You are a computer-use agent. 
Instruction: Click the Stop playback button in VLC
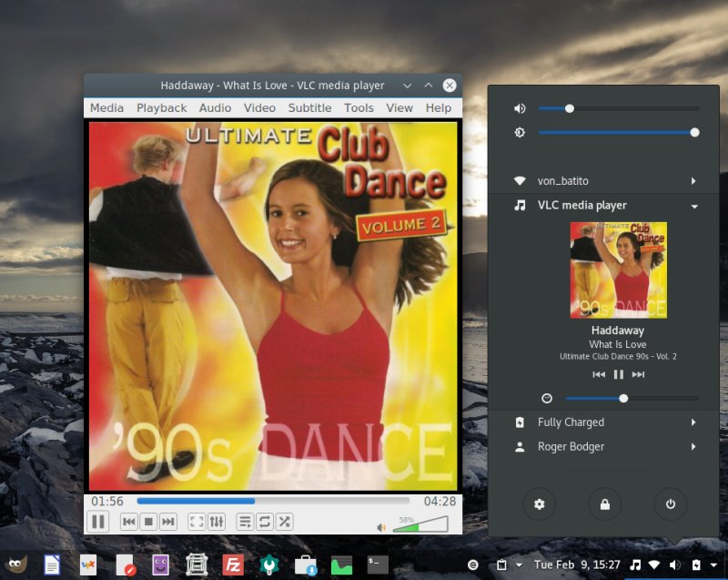[148, 522]
